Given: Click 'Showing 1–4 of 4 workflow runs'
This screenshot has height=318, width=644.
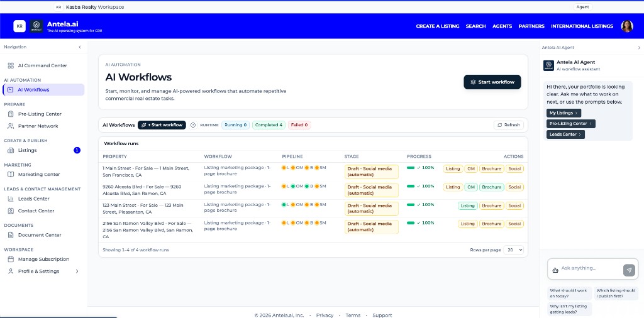Looking at the screenshot, I should coord(136,250).
